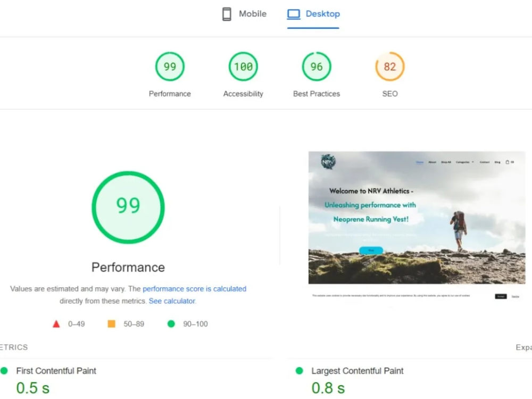
Task: Open the SEO score gauge showing 82
Action: click(x=390, y=66)
